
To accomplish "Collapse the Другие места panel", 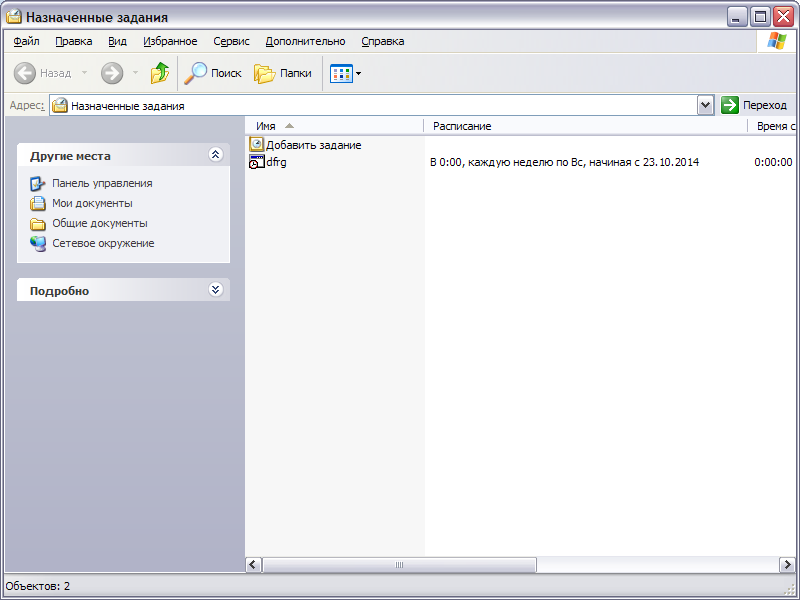I will coord(215,155).
